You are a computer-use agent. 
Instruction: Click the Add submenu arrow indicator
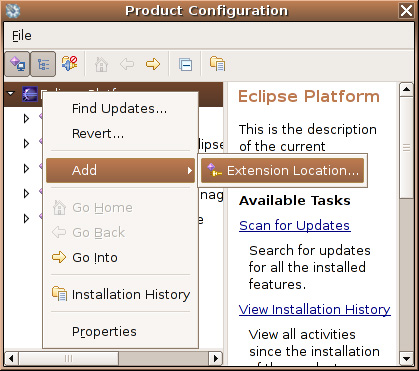(189, 170)
